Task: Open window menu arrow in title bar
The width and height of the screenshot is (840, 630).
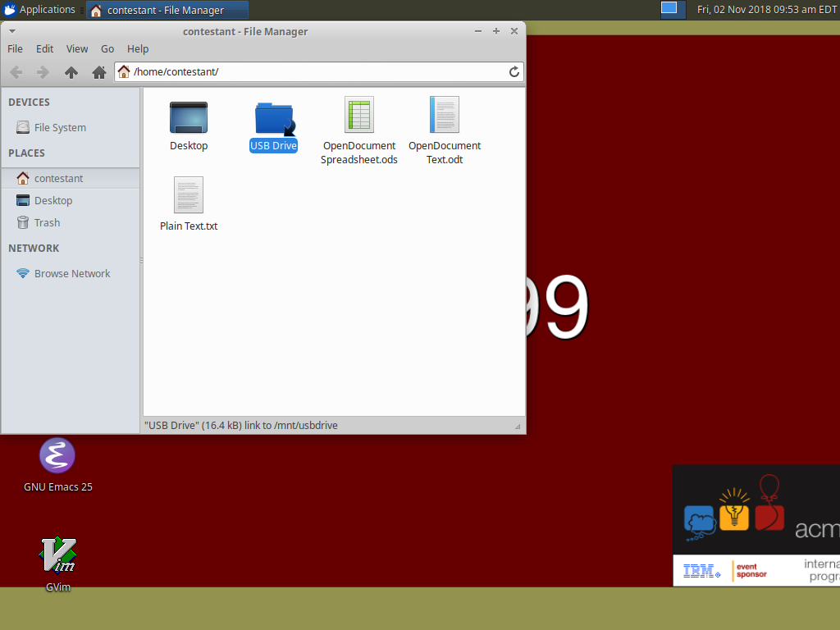Action: tap(11, 32)
